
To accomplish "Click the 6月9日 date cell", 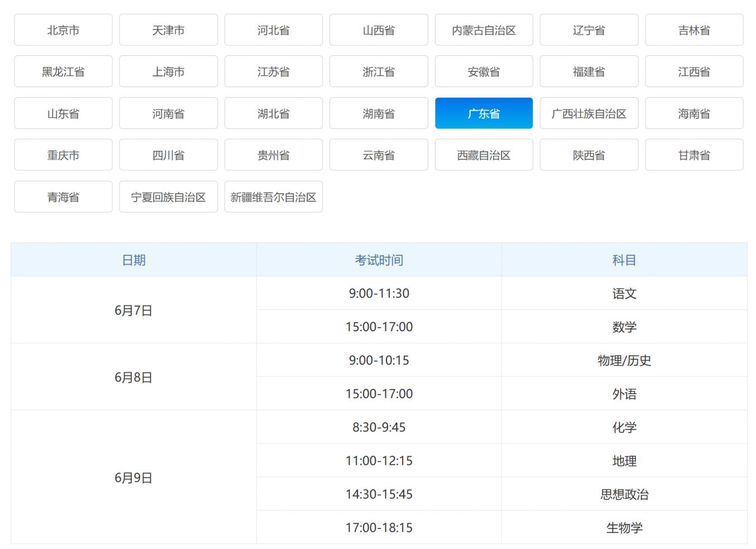I will tap(133, 478).
